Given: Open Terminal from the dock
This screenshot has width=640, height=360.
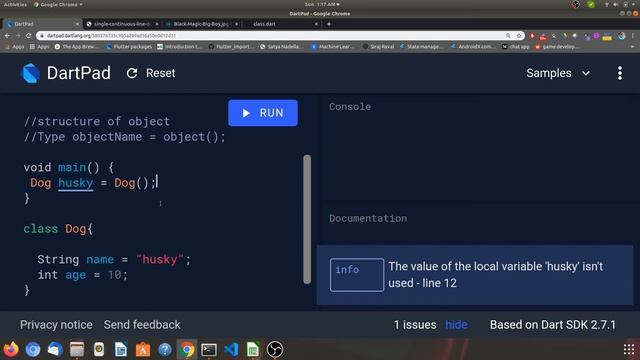Looking at the screenshot, I should pos(209,349).
